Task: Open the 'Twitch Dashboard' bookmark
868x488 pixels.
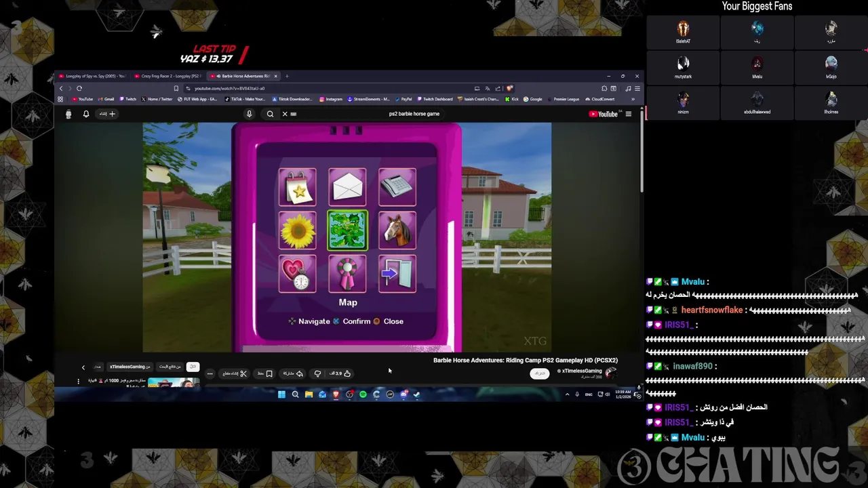Action: tap(435, 99)
